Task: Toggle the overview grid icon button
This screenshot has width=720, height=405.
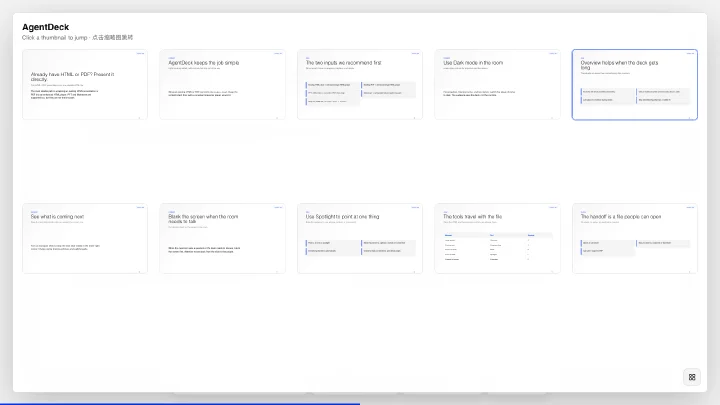Action: click(x=692, y=377)
